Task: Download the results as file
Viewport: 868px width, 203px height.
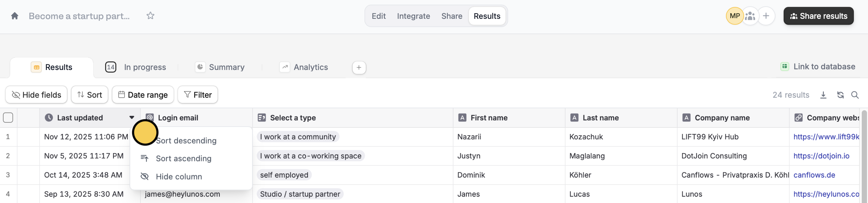Action: tap(823, 95)
